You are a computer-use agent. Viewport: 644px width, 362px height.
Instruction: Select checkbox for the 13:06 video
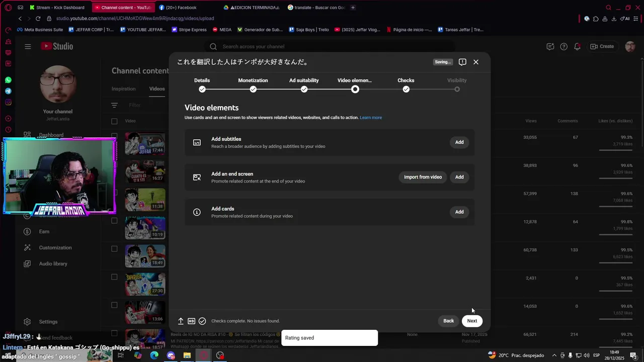114,305
